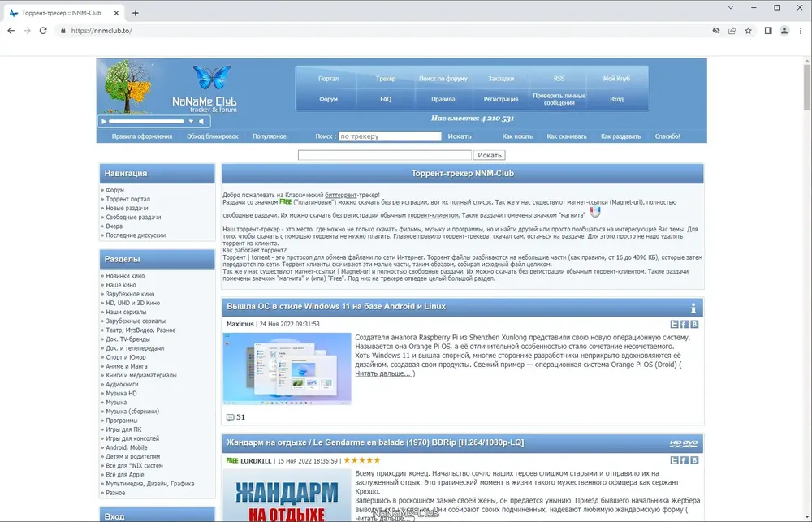This screenshot has height=522, width=812.
Task: Click the полный список link
Action: click(x=471, y=202)
